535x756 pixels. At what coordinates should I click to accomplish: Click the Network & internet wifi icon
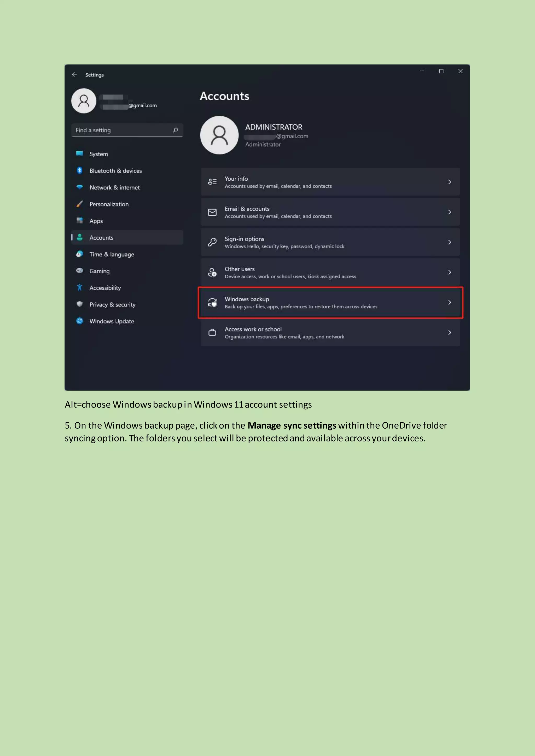(x=79, y=187)
